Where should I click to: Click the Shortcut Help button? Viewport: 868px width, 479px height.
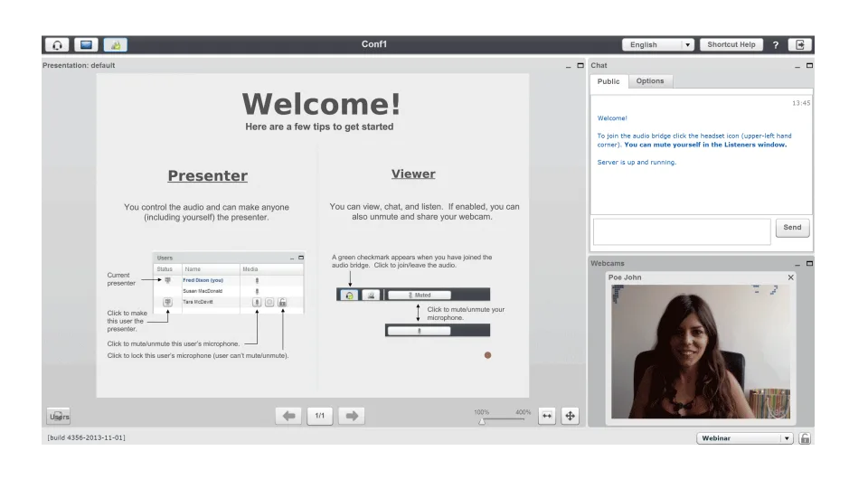731,45
